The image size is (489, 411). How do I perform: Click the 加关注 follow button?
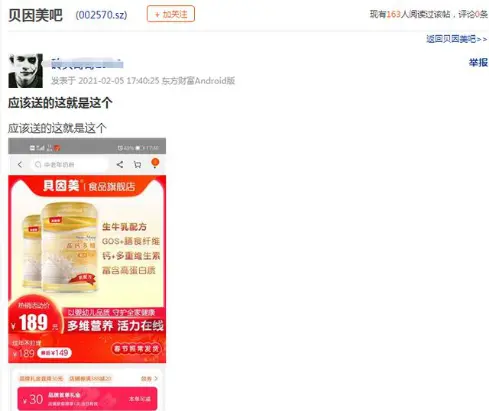(171, 14)
